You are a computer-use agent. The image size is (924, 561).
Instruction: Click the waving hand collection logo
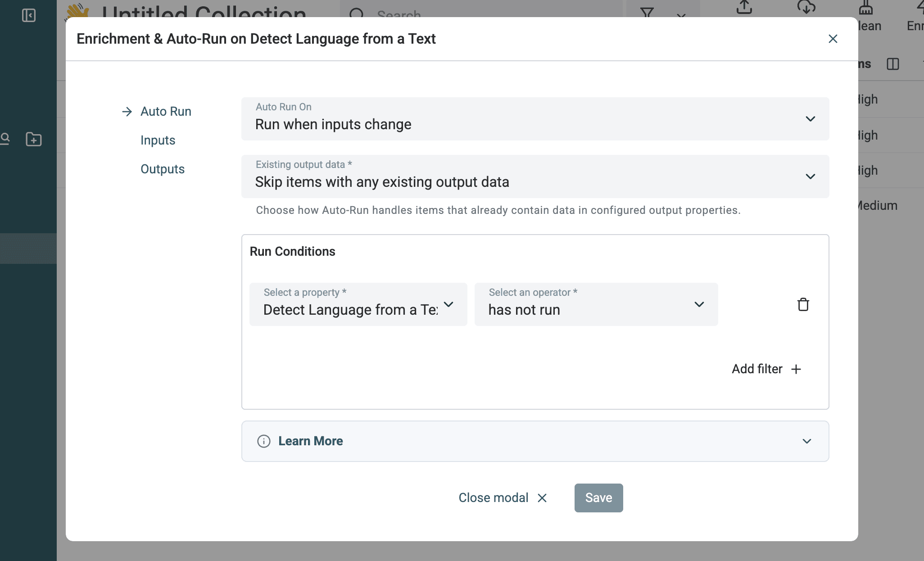(x=77, y=11)
